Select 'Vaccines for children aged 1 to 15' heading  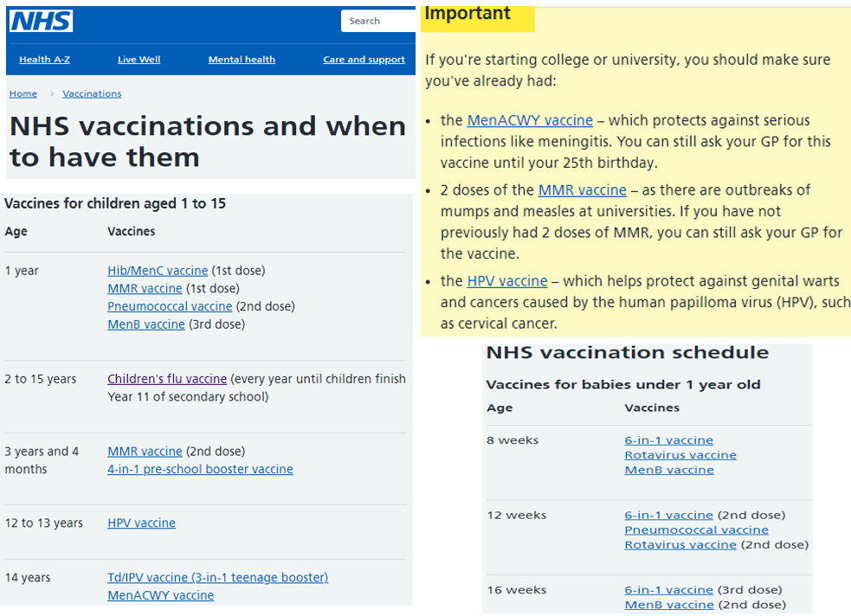(115, 204)
